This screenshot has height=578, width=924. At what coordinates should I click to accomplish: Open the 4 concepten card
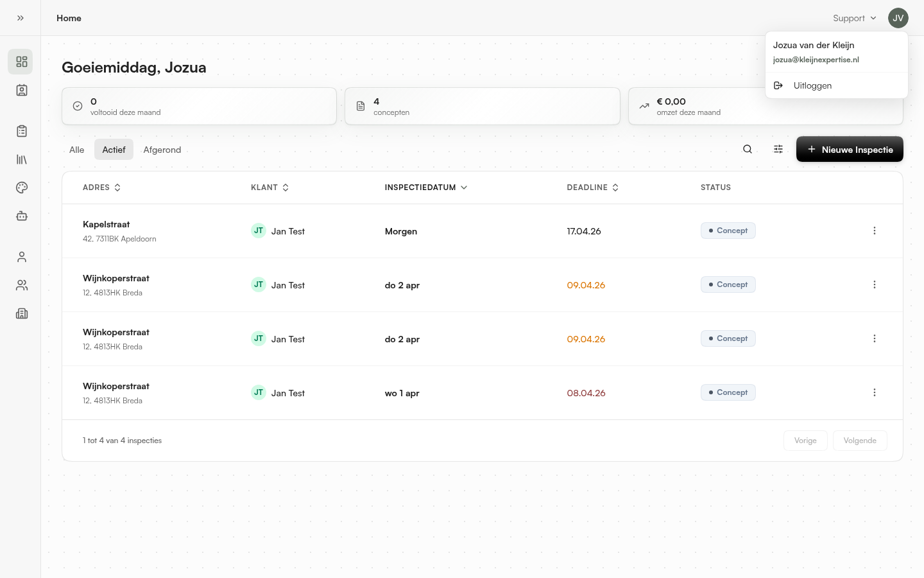pos(483,106)
